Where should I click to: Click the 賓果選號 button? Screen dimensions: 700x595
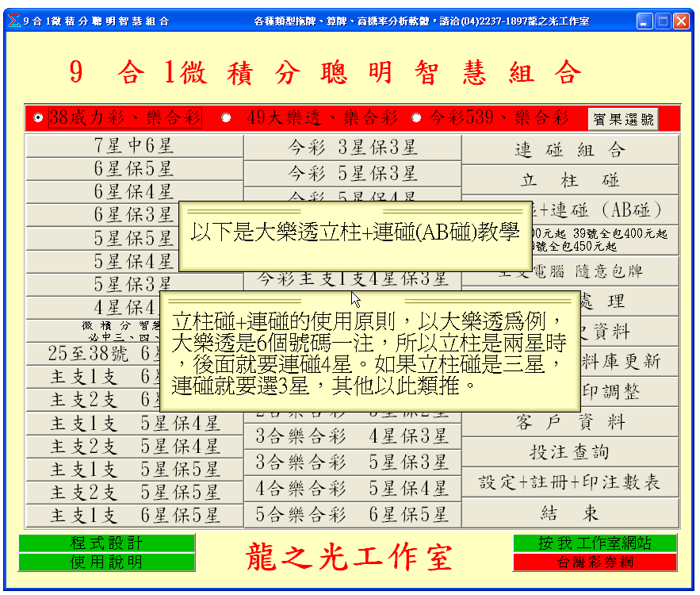point(623,119)
